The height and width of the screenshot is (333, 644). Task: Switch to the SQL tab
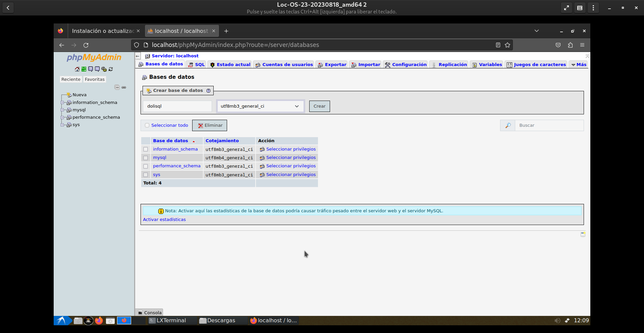[x=197, y=65]
